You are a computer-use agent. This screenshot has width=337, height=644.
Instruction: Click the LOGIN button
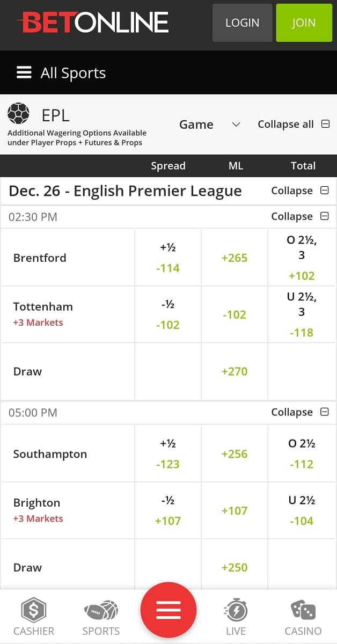point(242,23)
